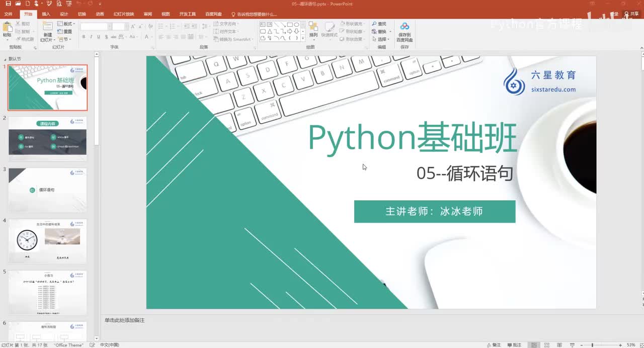Image resolution: width=644 pixels, height=348 pixels.
Task: Toggle Bold formatting
Action: point(84,37)
